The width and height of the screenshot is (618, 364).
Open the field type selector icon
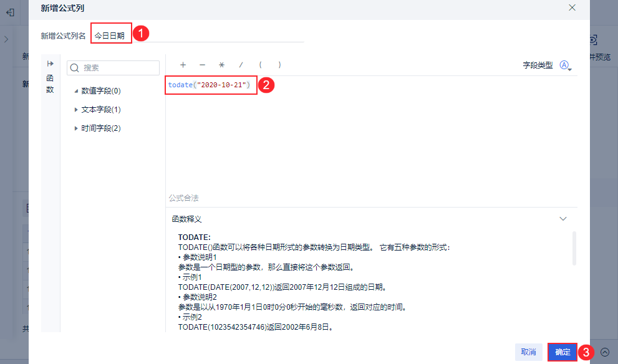coord(566,65)
